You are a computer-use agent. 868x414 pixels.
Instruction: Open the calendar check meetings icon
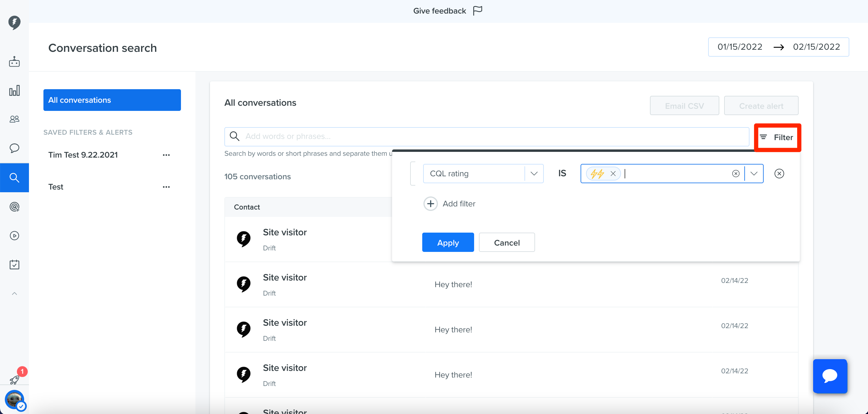pyautogui.click(x=14, y=265)
